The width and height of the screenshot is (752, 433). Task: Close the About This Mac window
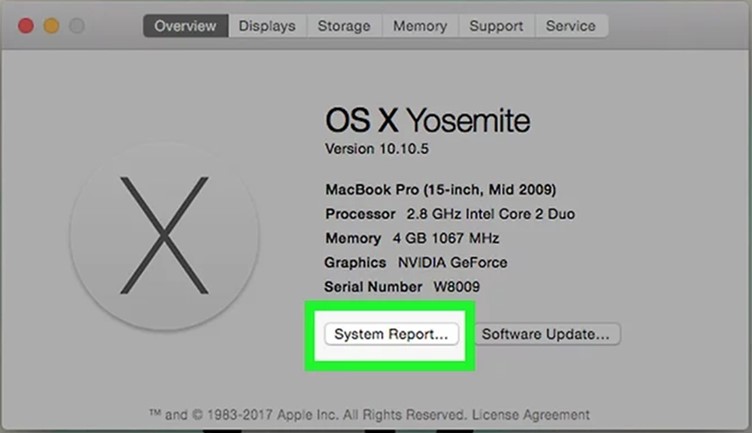(x=25, y=25)
